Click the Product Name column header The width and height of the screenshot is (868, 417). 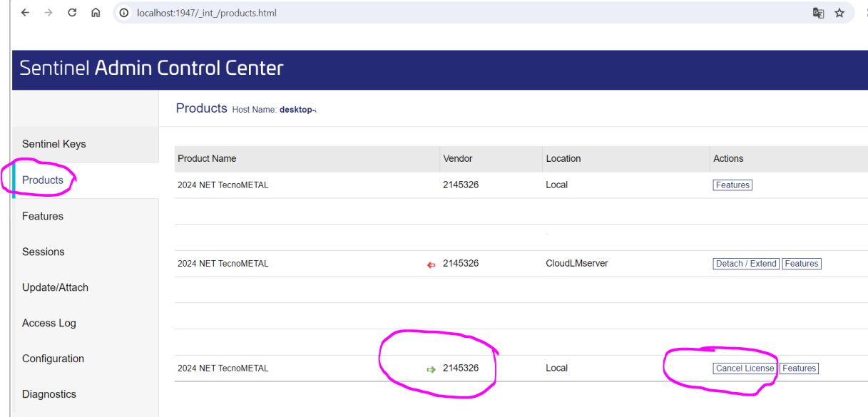tap(207, 158)
